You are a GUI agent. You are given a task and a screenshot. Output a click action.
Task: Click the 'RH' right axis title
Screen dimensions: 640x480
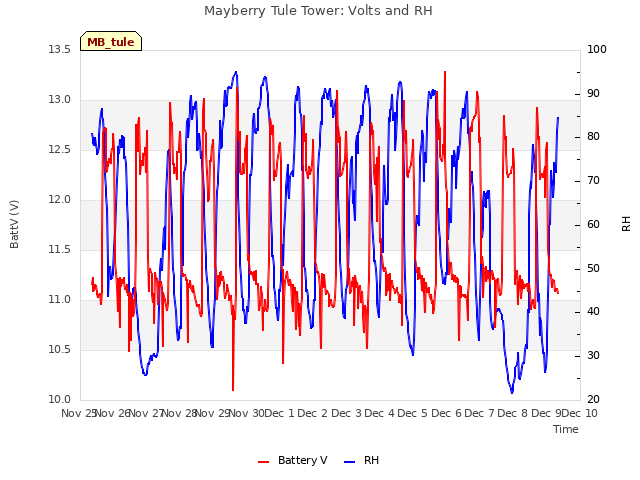[626, 224]
